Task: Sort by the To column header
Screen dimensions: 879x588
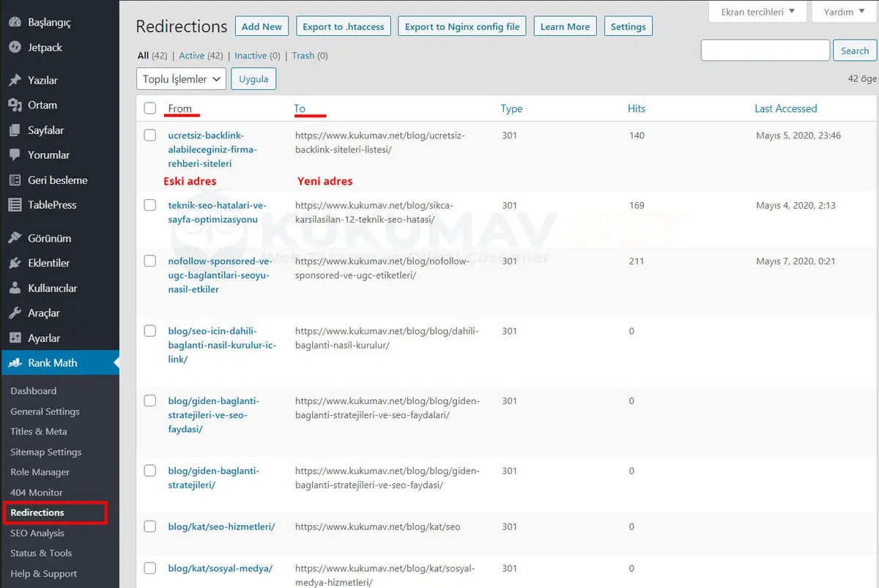Action: pos(300,108)
